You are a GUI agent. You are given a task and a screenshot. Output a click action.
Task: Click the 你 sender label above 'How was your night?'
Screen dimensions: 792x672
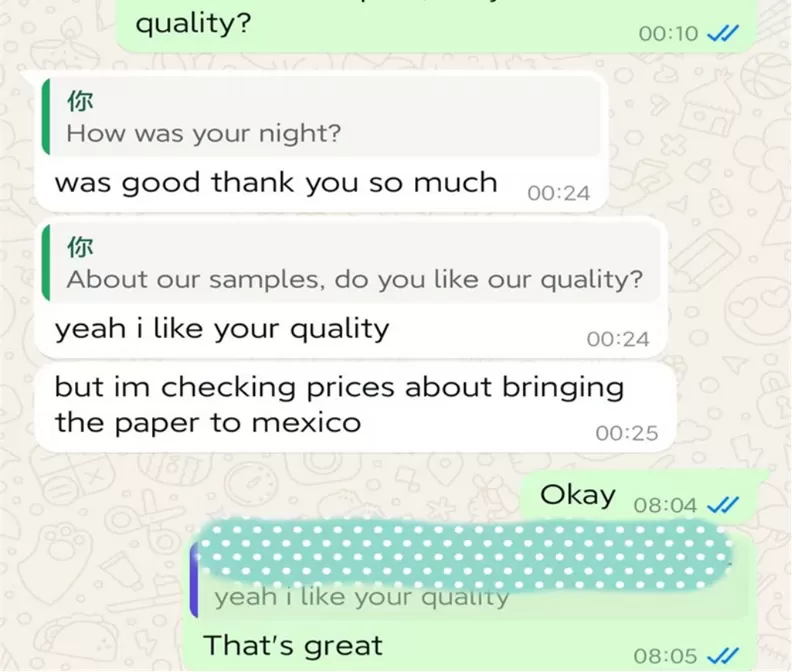point(80,101)
